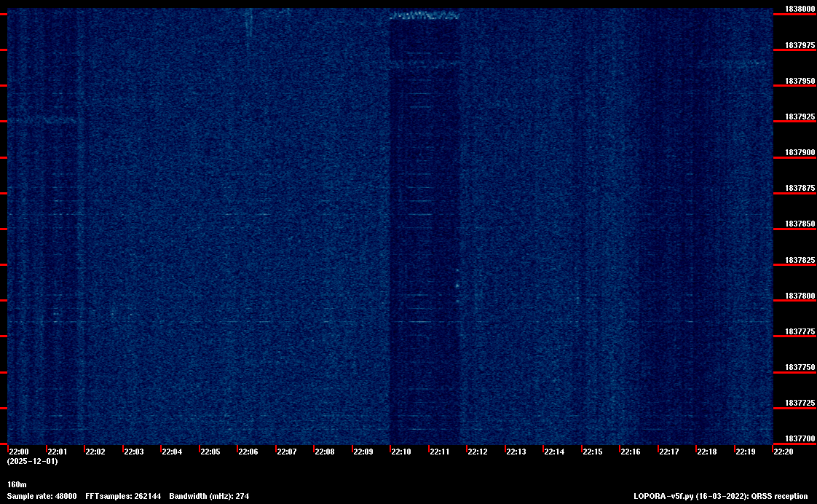This screenshot has width=817, height=504.
Task: Click the 22:05 time axis label
Action: click(x=210, y=452)
